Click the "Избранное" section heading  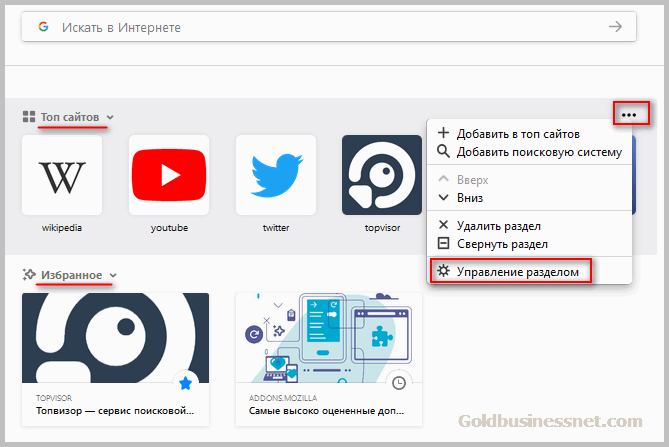coord(72,275)
